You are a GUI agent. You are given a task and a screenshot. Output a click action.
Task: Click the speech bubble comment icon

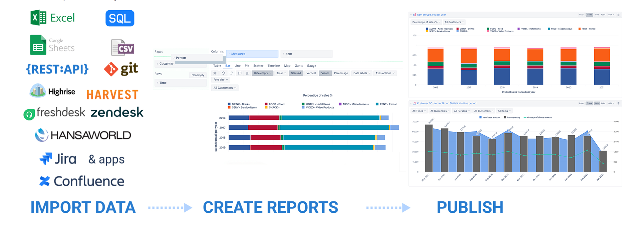click(x=240, y=73)
